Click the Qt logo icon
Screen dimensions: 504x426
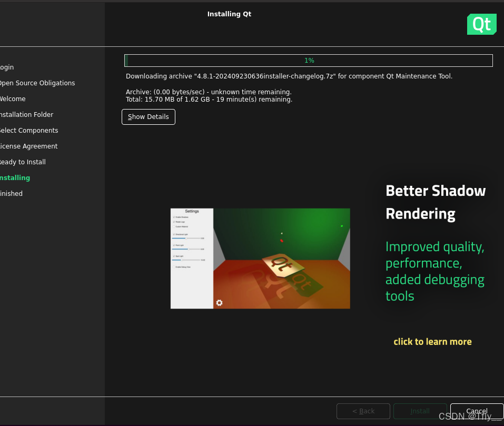pos(481,24)
